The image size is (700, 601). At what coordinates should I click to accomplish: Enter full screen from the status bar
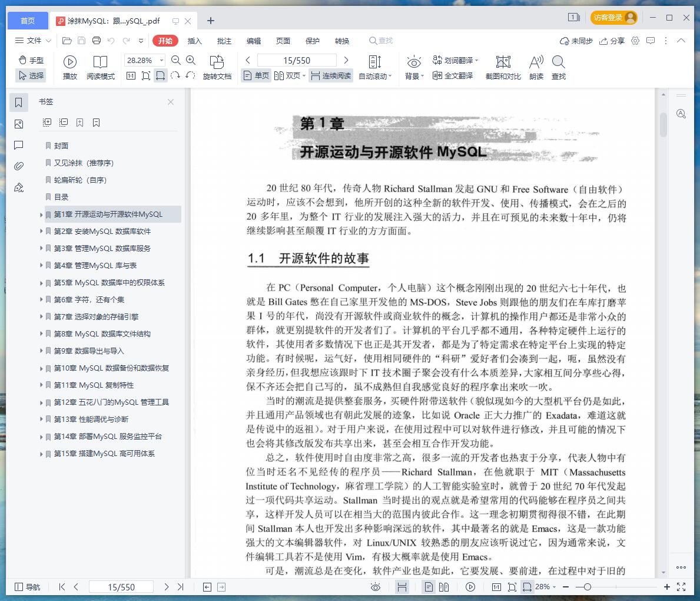click(x=681, y=587)
